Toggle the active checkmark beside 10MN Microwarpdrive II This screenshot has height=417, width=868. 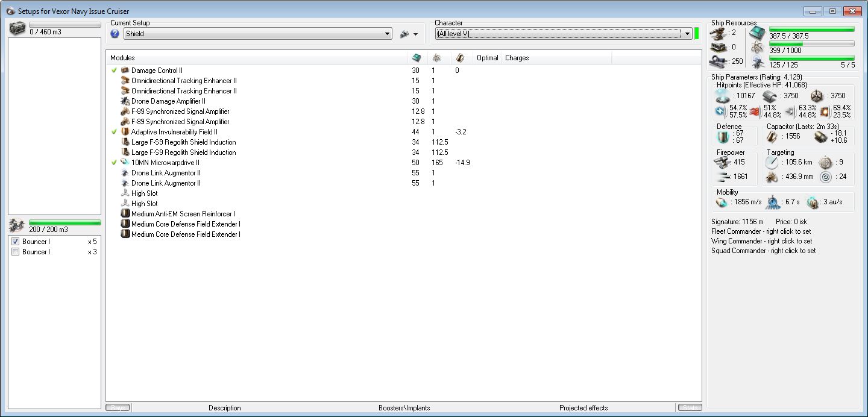(114, 163)
